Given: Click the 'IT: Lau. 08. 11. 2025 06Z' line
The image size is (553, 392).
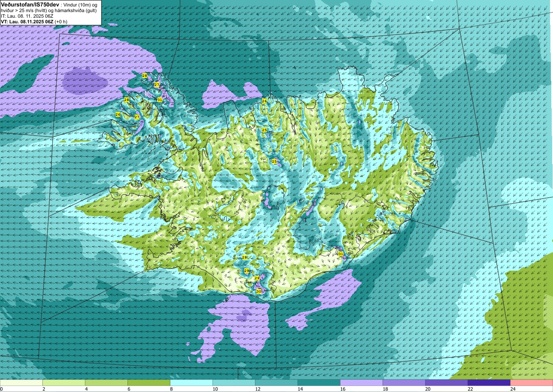Looking at the screenshot, I should 27,16.
